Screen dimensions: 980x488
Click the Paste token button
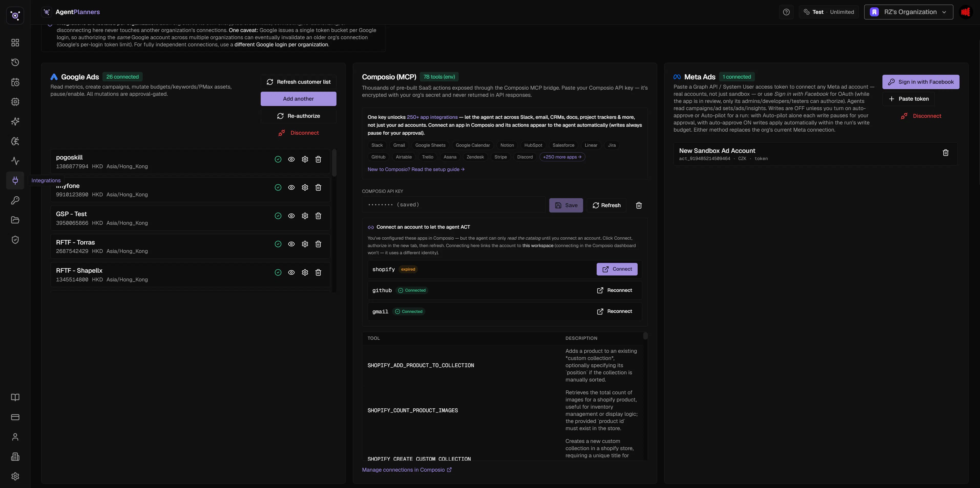pos(909,99)
